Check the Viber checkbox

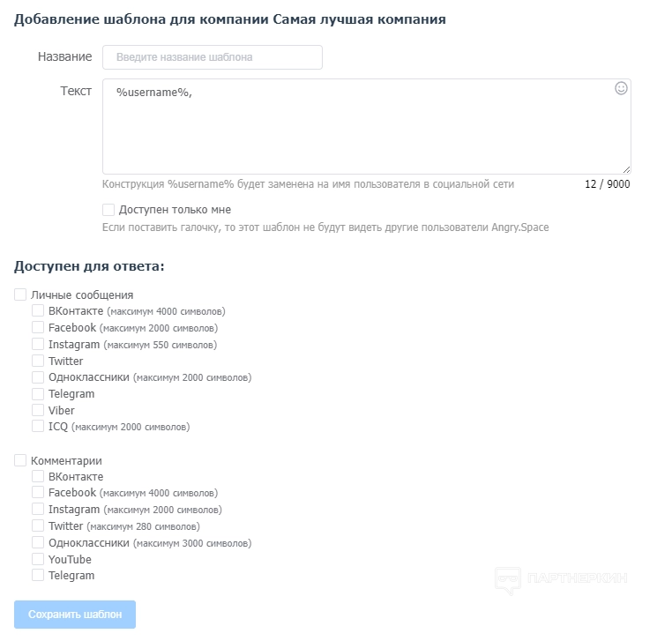[38, 410]
